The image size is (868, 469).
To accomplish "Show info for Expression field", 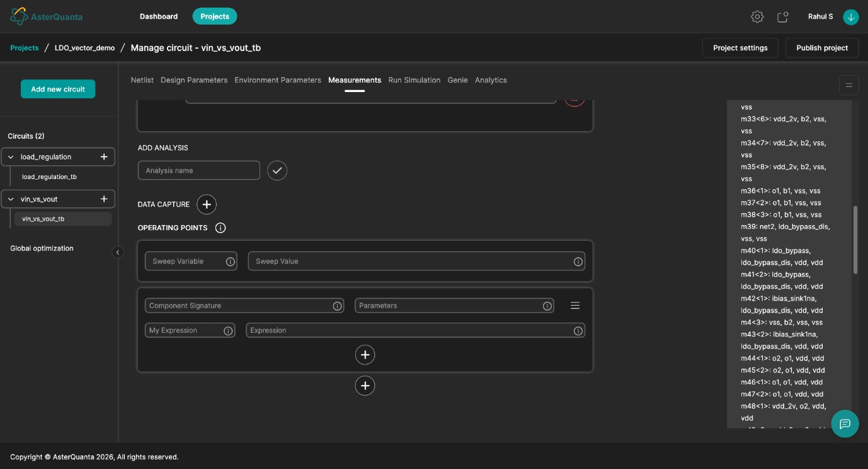I will tap(578, 330).
